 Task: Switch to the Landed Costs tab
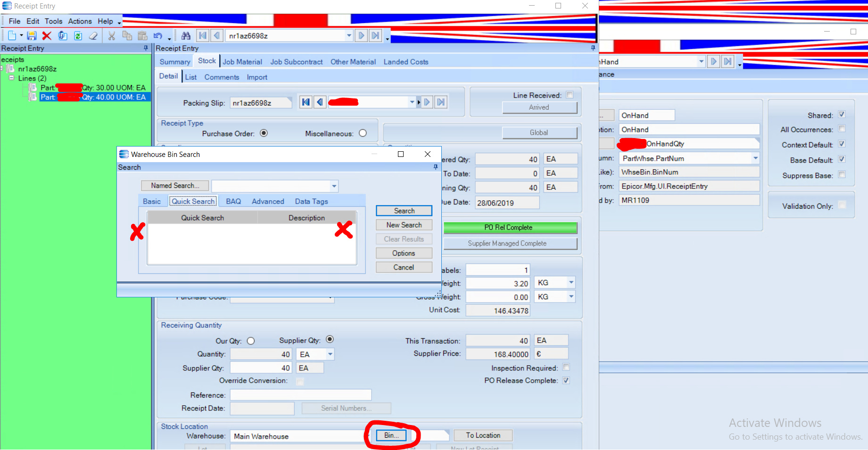(406, 62)
